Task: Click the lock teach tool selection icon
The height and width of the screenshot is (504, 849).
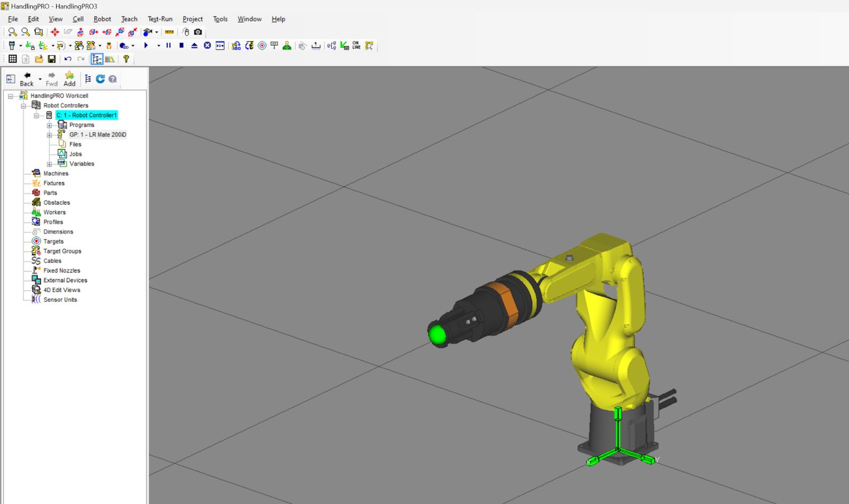Action: (30, 46)
